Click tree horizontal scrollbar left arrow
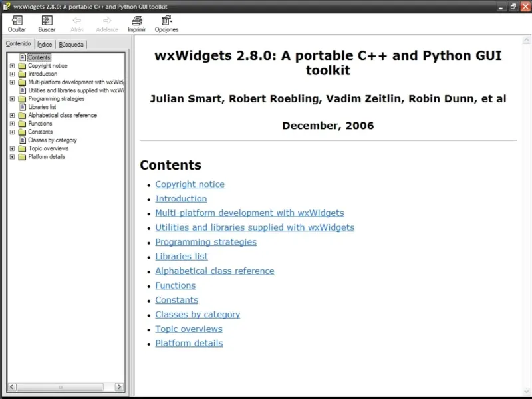This screenshot has height=399, width=532. pyautogui.click(x=12, y=387)
